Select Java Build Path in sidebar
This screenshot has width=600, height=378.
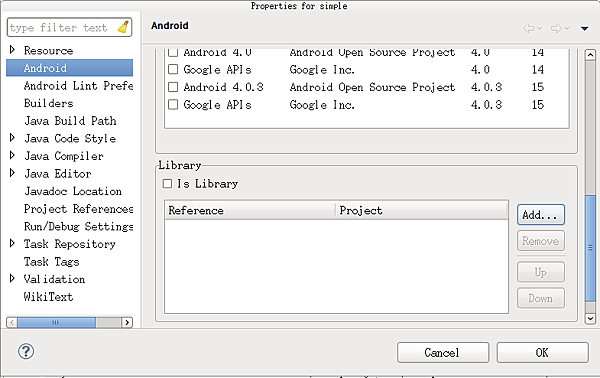70,121
